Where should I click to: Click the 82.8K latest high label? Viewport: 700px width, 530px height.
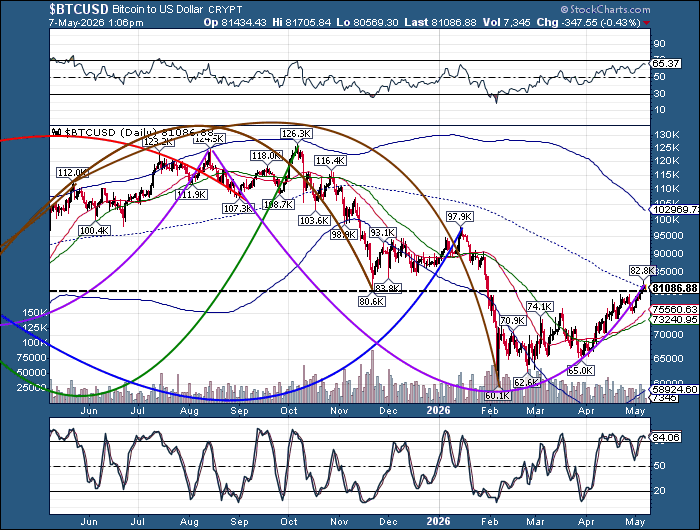tap(642, 271)
